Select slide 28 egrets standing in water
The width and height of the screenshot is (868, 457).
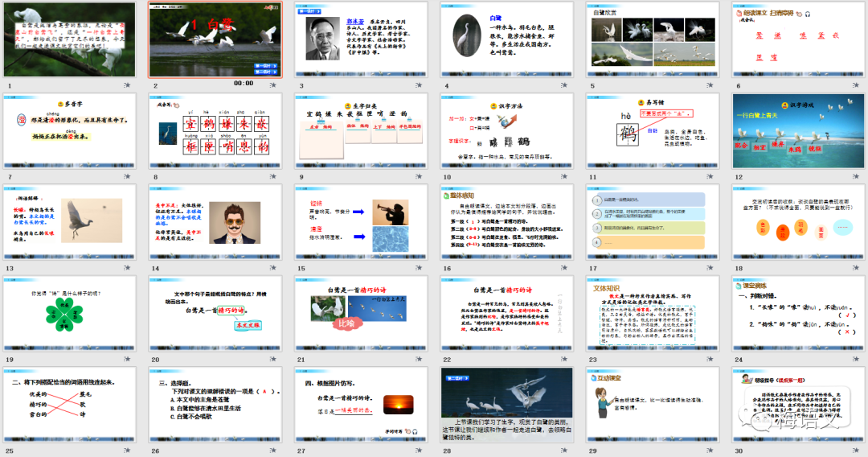[507, 405]
